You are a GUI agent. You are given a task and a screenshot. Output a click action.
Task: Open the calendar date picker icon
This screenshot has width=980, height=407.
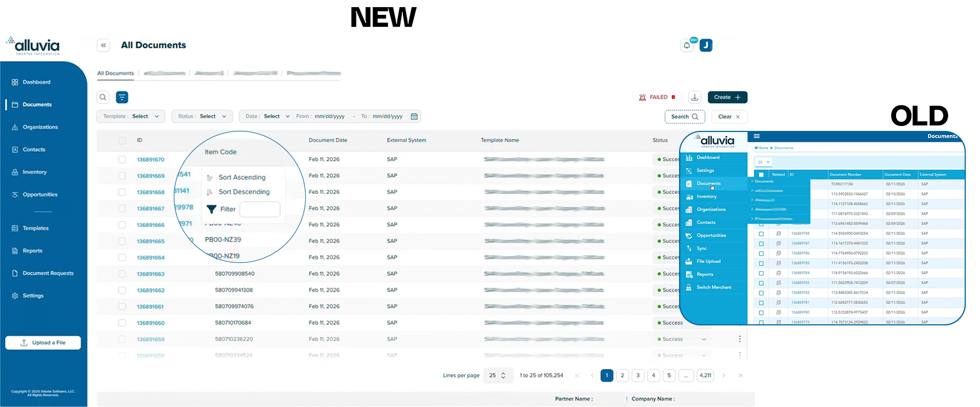[414, 117]
